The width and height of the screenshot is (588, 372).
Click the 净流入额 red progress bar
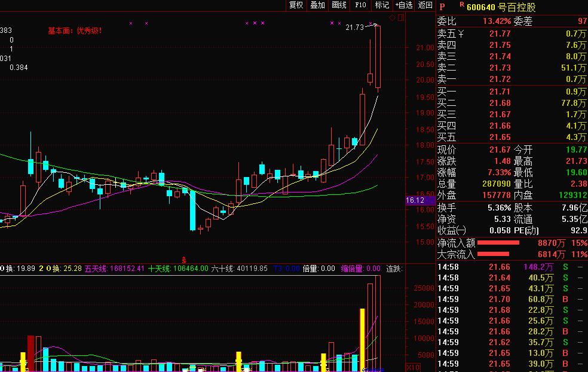click(498, 243)
